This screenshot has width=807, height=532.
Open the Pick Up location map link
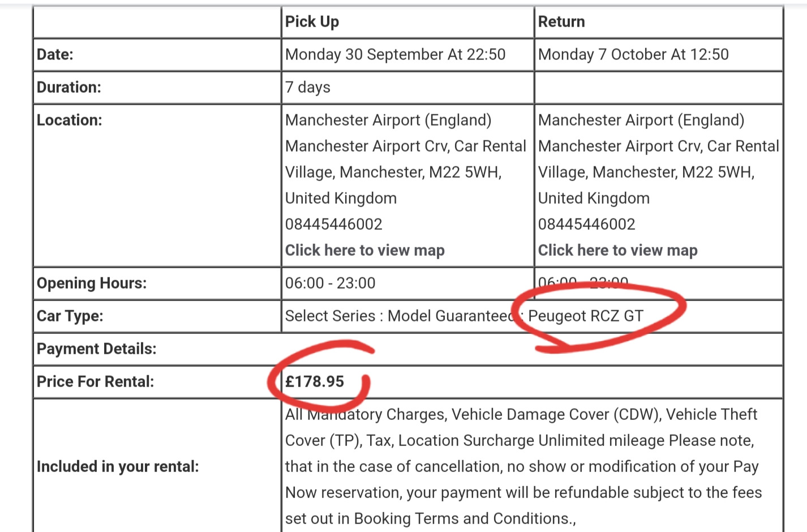(364, 250)
